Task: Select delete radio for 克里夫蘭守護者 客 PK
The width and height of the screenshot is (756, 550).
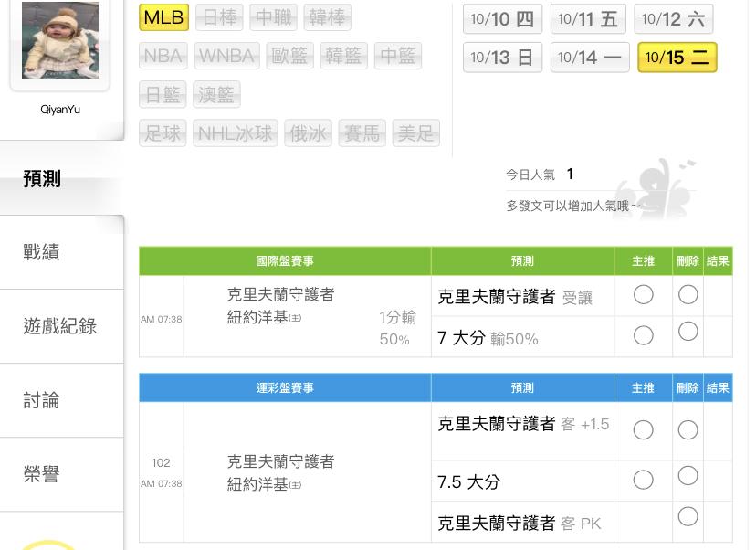Action: [688, 517]
